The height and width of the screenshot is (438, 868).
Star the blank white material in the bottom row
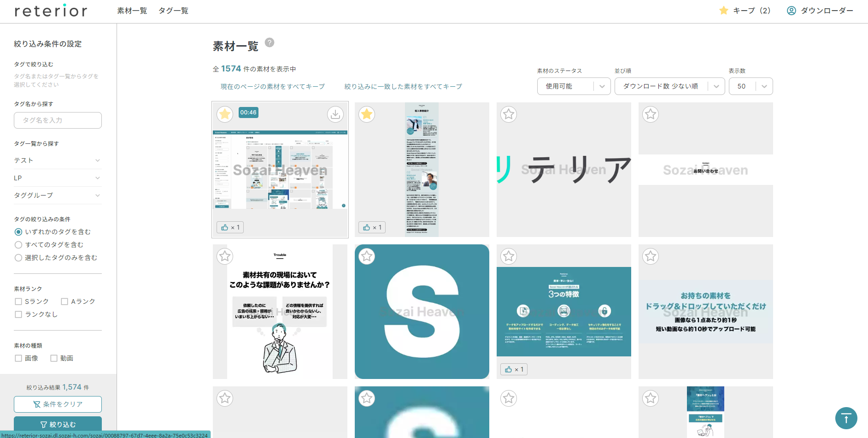[509, 398]
